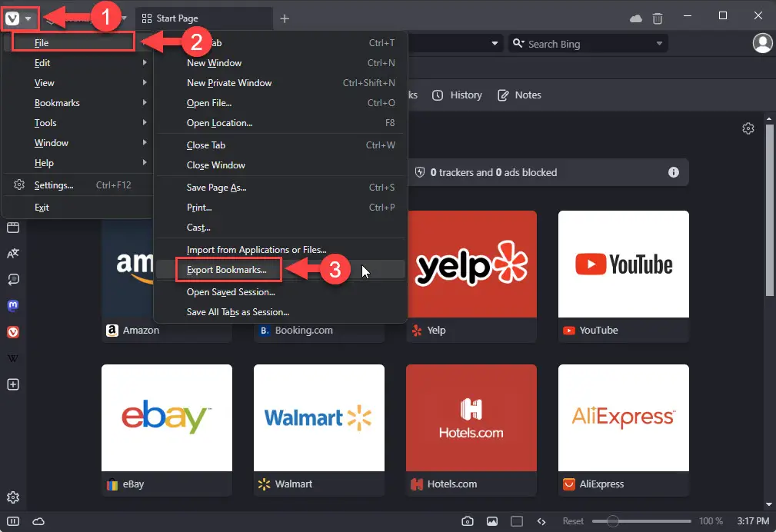Open the address bar dropdown arrow
The width and height of the screenshot is (776, 532).
click(x=495, y=44)
